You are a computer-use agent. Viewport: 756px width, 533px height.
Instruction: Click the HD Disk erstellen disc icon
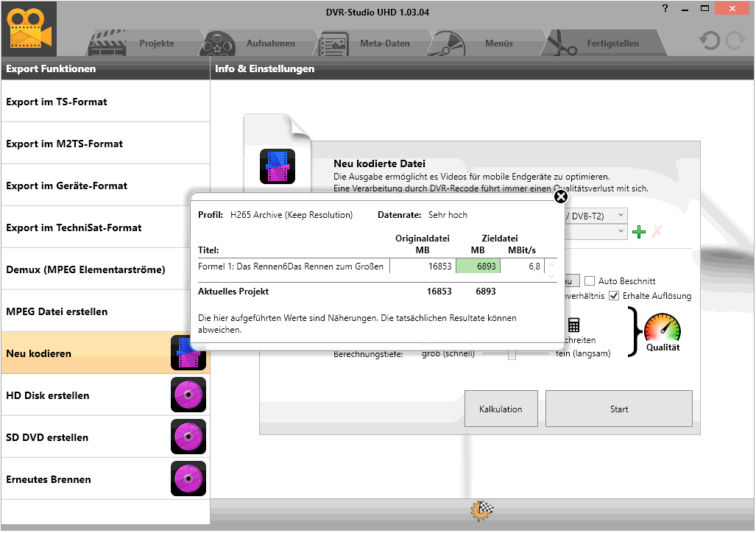pyautogui.click(x=188, y=395)
